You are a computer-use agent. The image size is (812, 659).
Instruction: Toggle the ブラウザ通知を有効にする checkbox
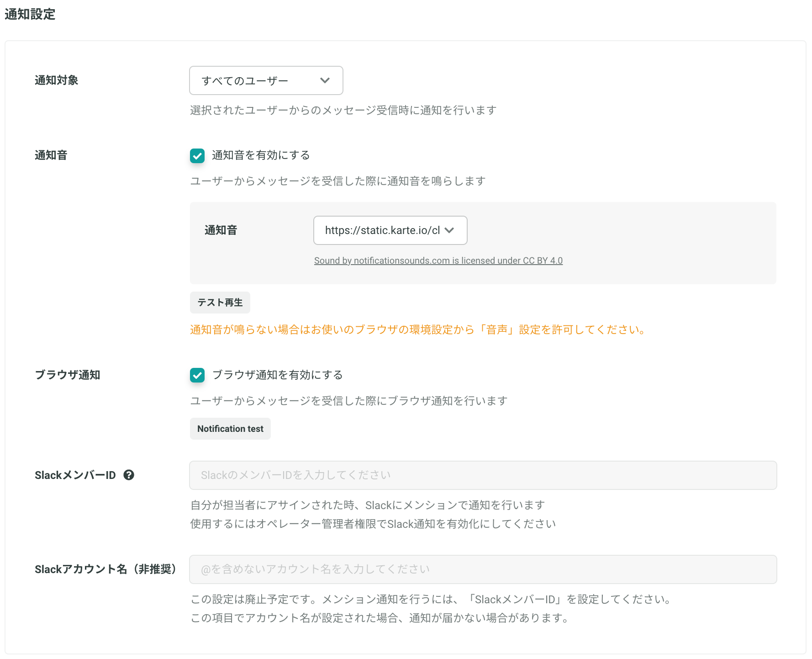[197, 375]
